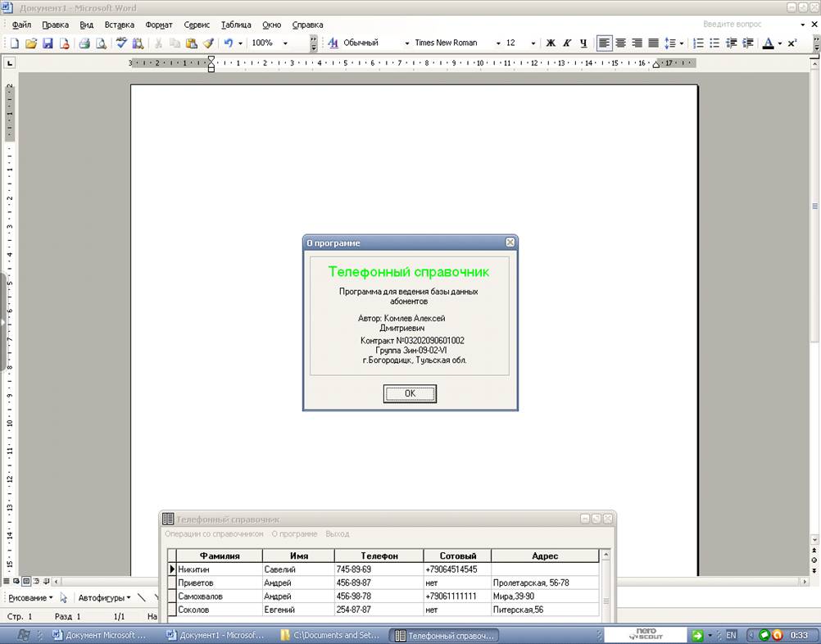Open the Таблица menu
The height and width of the screenshot is (644, 821).
(236, 25)
